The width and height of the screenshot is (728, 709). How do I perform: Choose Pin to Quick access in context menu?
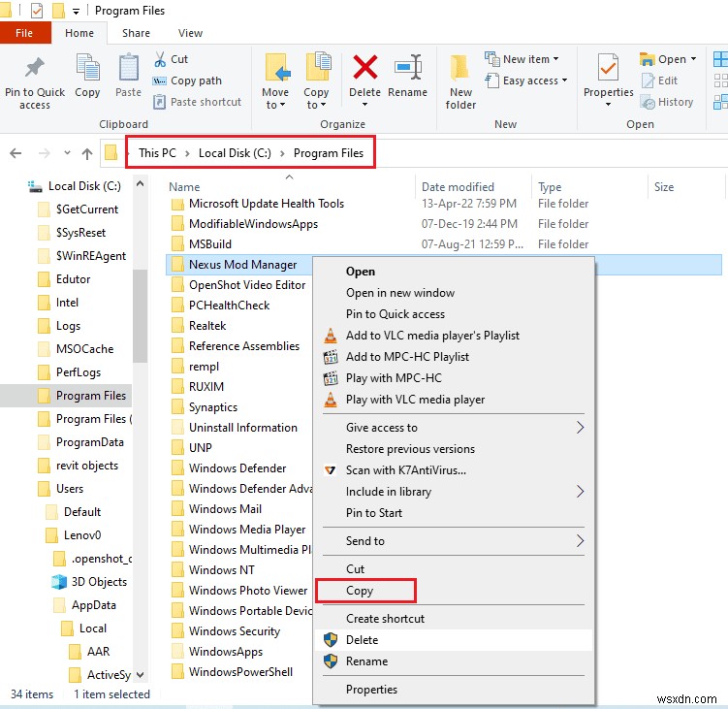(x=453, y=314)
